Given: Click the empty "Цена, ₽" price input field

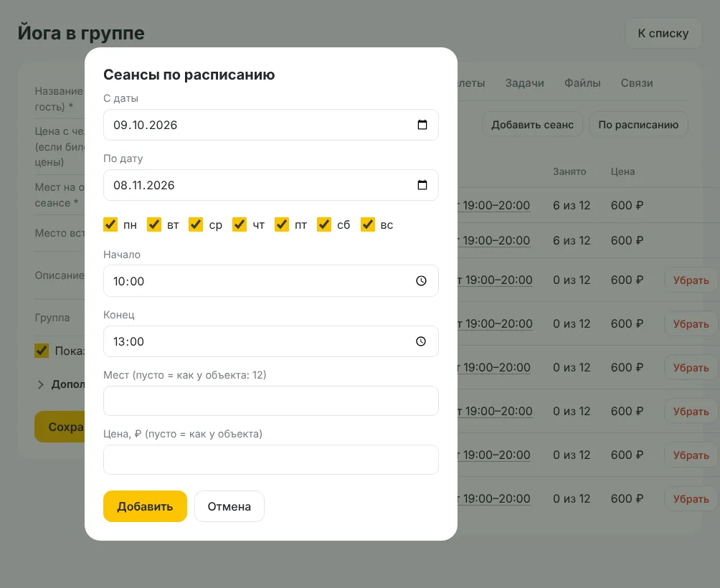Looking at the screenshot, I should tap(271, 460).
